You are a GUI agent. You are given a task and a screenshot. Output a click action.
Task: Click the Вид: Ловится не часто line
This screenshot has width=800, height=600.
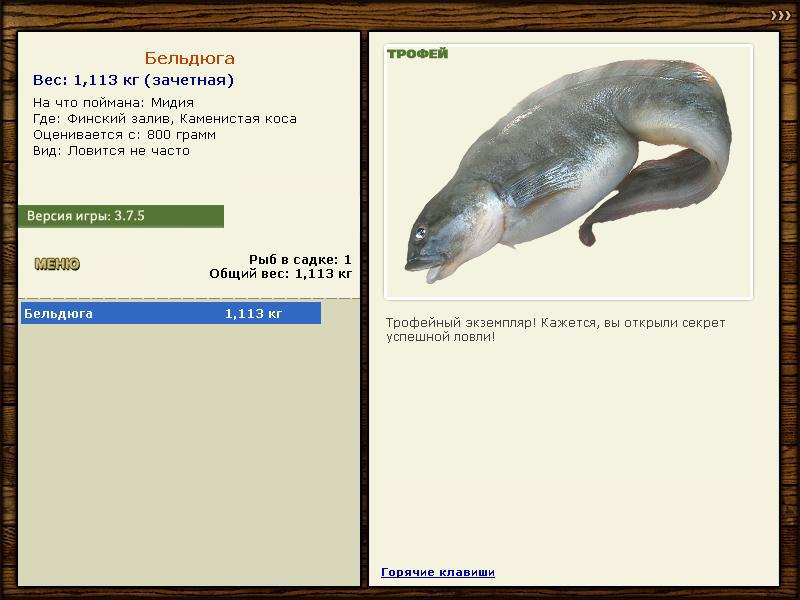(111, 151)
